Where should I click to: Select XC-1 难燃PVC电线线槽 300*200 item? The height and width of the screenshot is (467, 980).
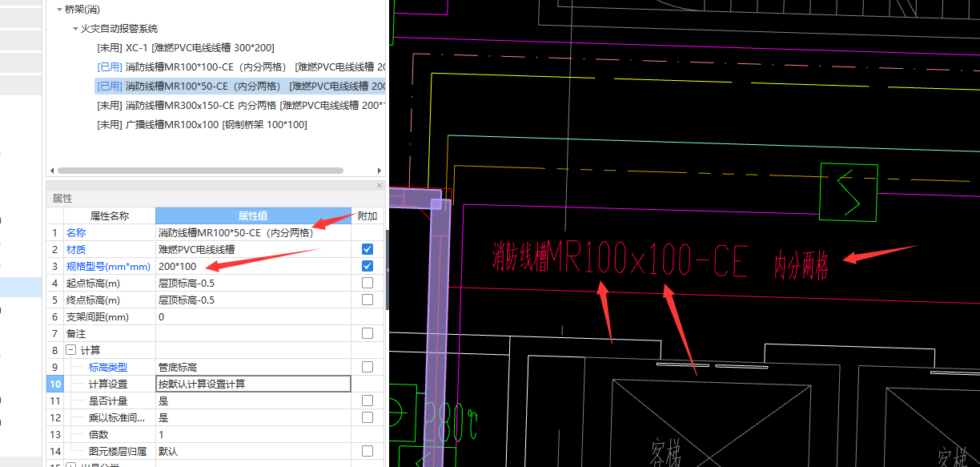[x=186, y=47]
